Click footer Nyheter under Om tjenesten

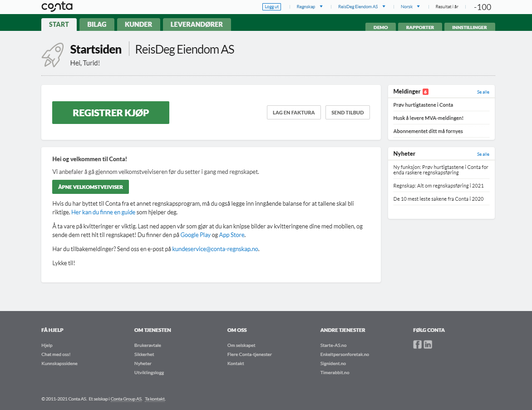pos(143,364)
